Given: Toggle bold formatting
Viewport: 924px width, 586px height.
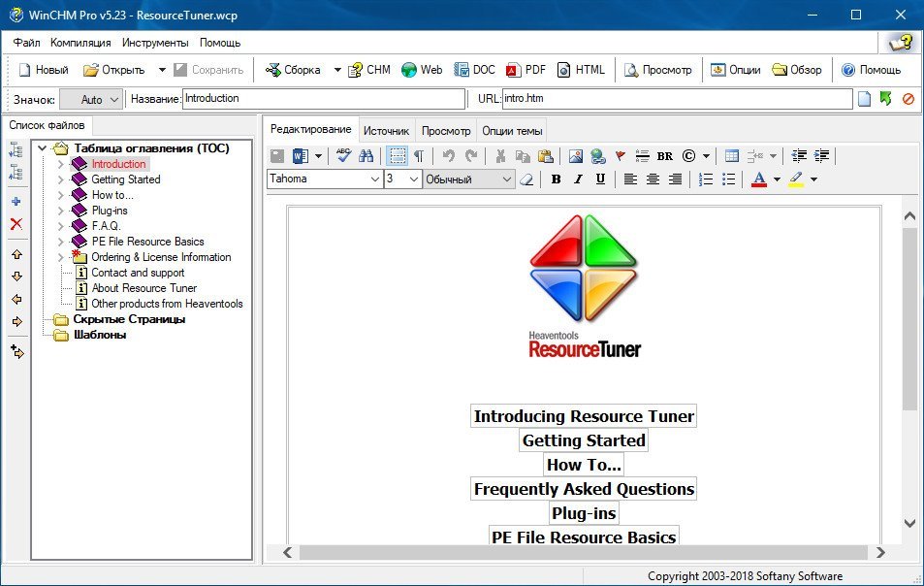Looking at the screenshot, I should (x=556, y=179).
